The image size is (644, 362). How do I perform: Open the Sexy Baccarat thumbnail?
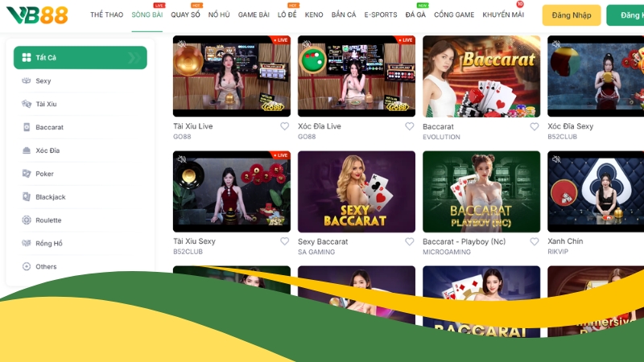(x=357, y=191)
